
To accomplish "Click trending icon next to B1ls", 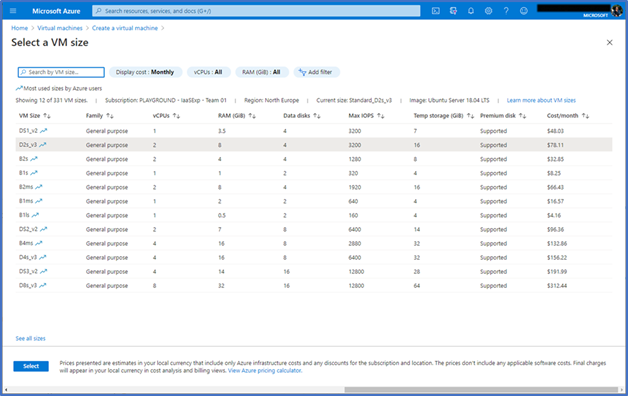I will coord(35,215).
